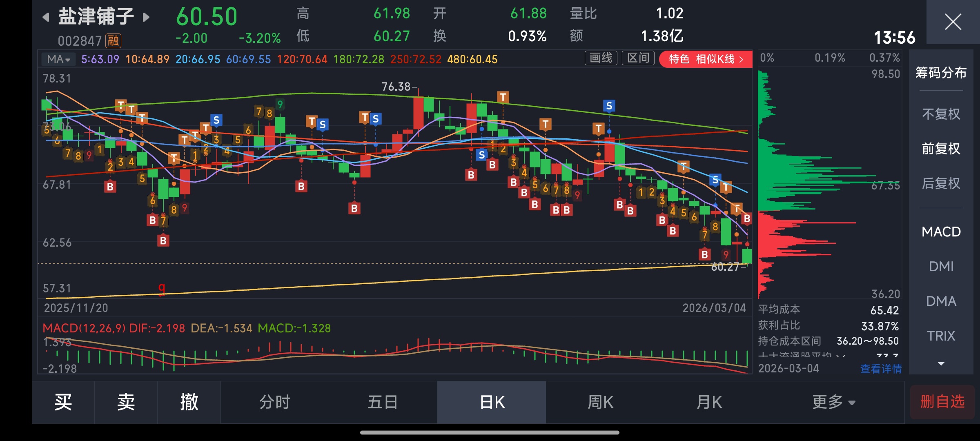Go to next stock with right arrow

pyautogui.click(x=146, y=17)
